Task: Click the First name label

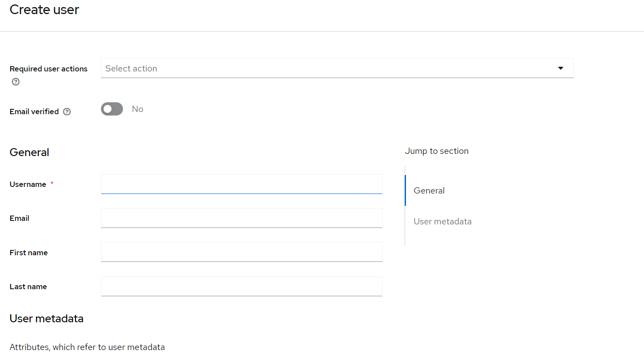Action: pyautogui.click(x=29, y=253)
